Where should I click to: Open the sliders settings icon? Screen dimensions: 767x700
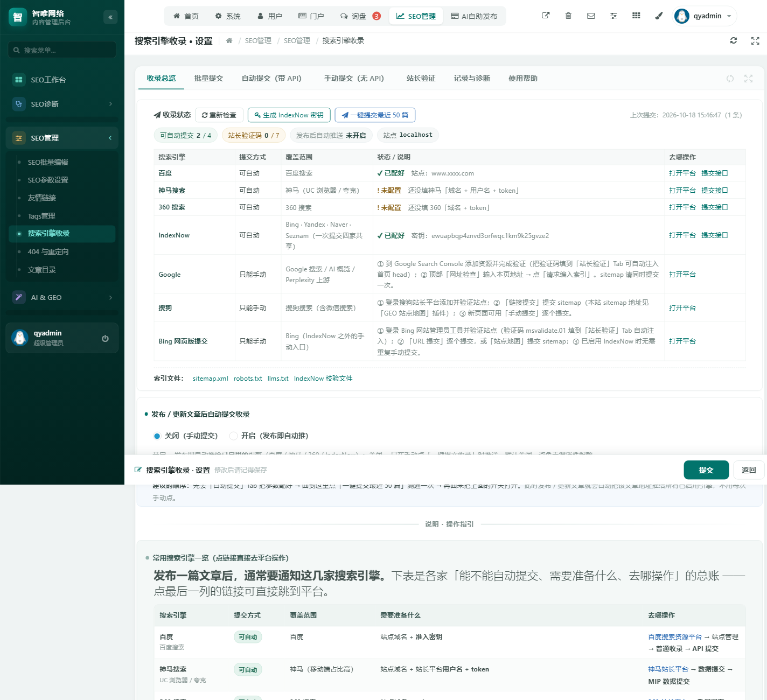tap(613, 16)
